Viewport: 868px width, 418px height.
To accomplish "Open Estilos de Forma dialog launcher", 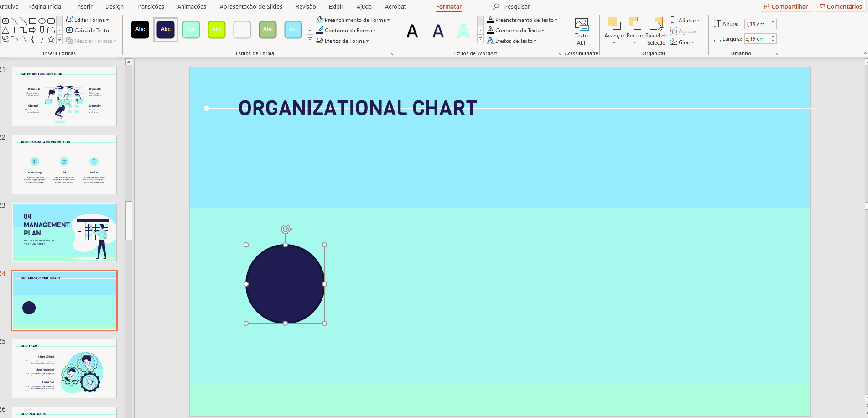I will (391, 54).
